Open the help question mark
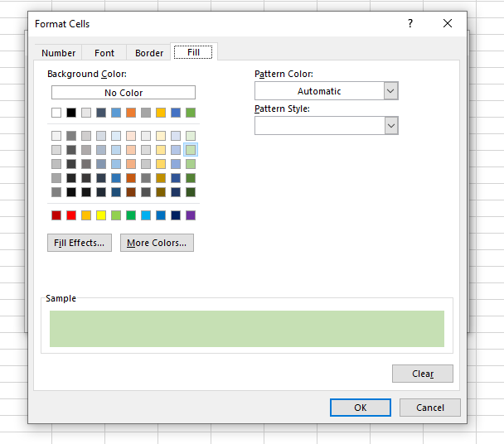The height and width of the screenshot is (444, 504). (x=410, y=23)
